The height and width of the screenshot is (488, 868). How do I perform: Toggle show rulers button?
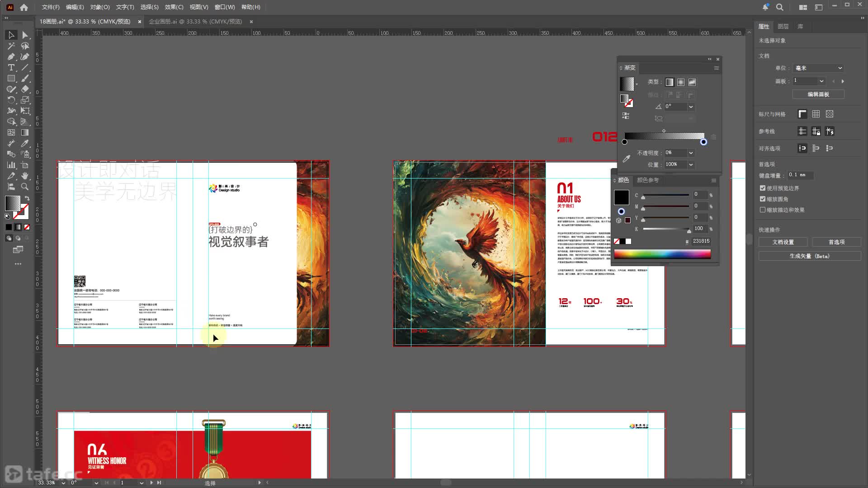point(802,114)
